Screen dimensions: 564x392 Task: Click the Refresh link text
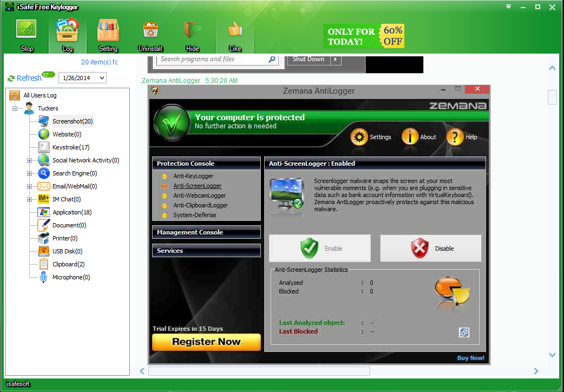pos(29,78)
